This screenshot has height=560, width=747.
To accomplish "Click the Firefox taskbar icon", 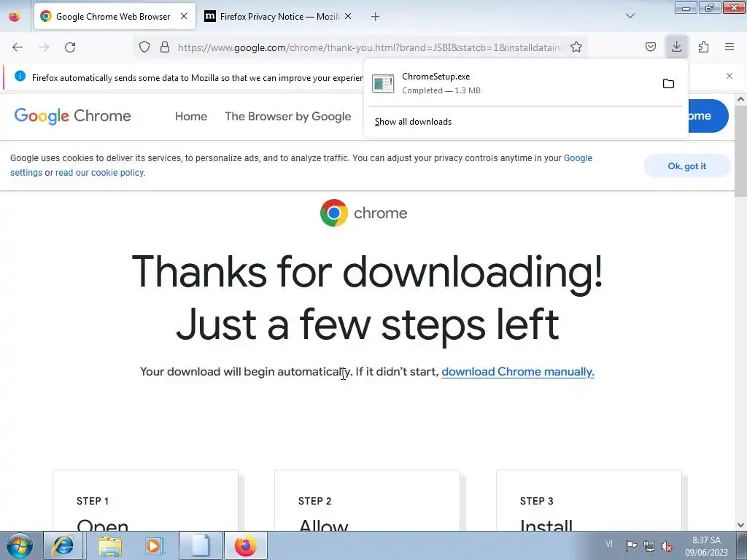I will point(245,545).
